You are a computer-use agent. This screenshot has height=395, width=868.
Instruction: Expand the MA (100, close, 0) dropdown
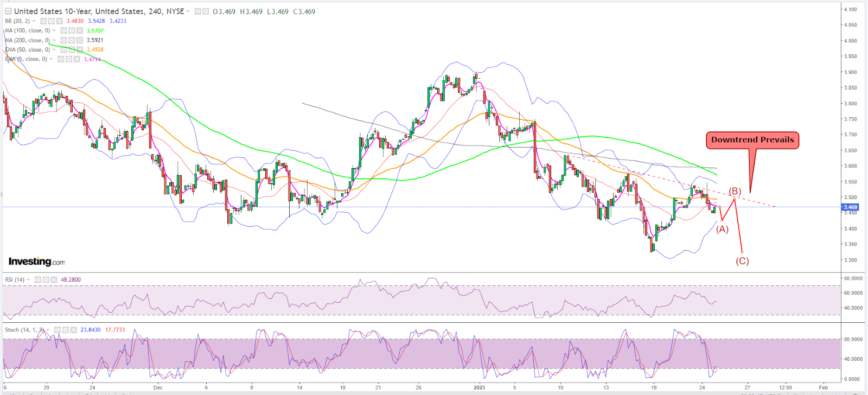coord(54,30)
